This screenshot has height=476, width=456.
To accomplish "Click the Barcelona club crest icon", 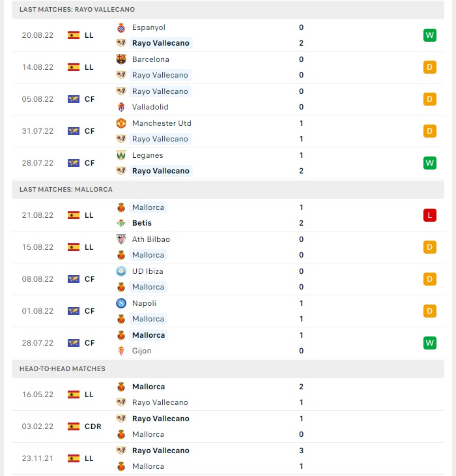I will click(121, 59).
